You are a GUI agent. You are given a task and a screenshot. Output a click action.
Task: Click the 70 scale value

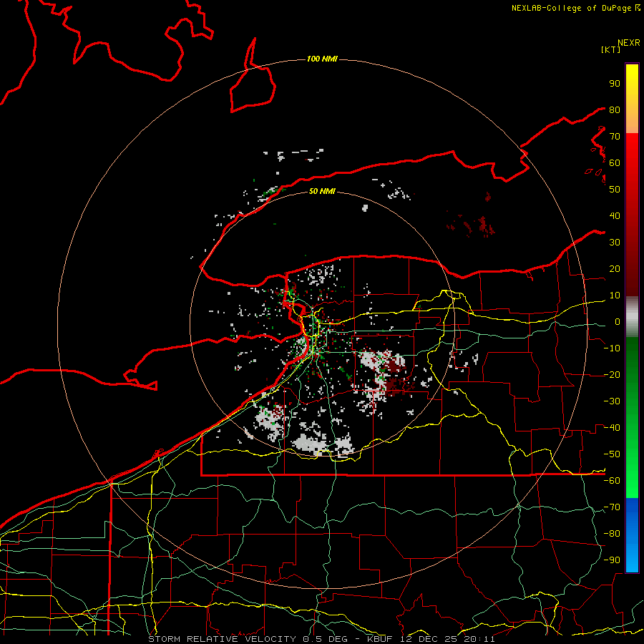615,137
